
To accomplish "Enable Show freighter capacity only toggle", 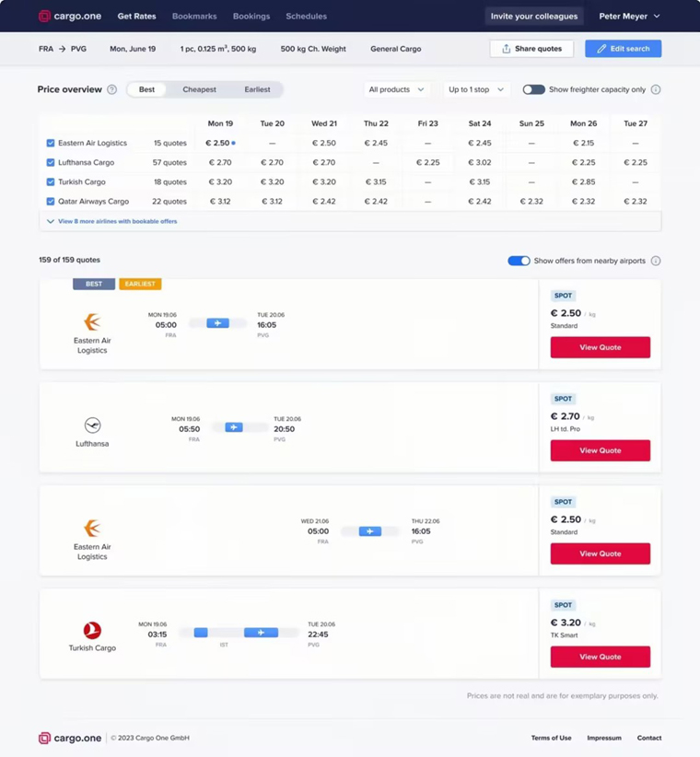I will point(534,89).
